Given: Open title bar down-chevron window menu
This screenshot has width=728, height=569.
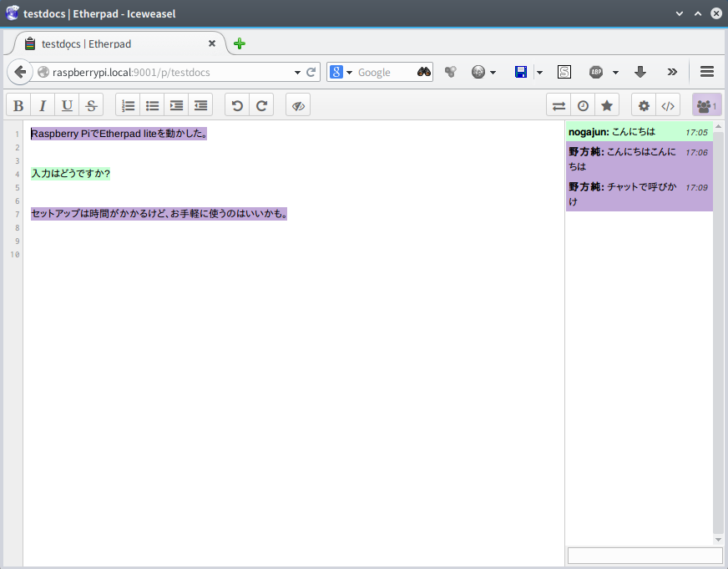Looking at the screenshot, I should [680, 13].
